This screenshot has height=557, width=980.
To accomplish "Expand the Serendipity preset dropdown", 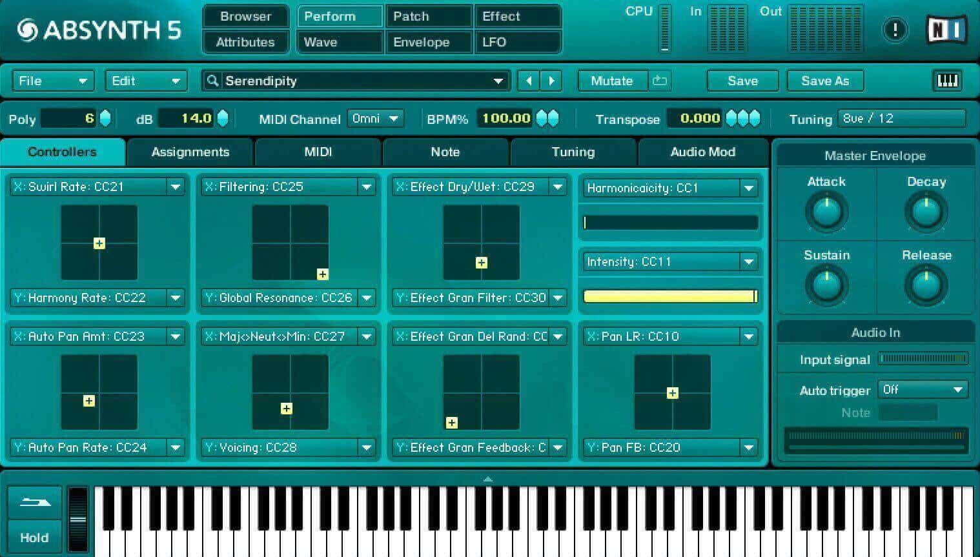I will [498, 81].
